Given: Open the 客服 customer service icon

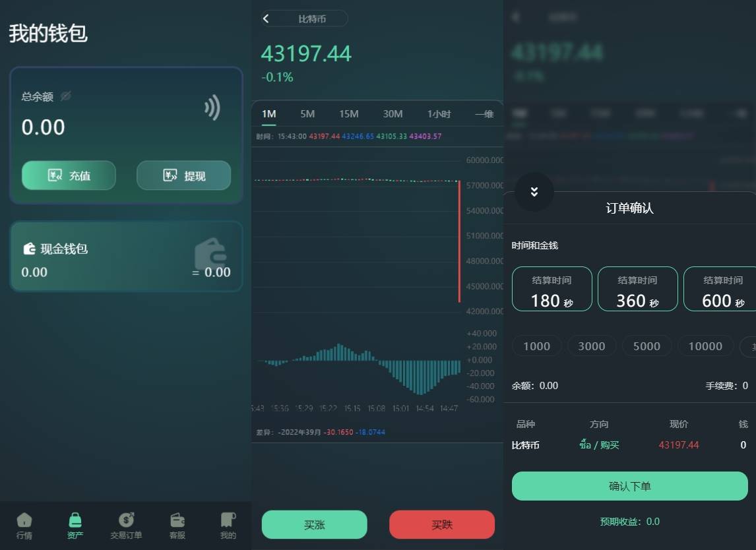Looking at the screenshot, I should [x=177, y=520].
